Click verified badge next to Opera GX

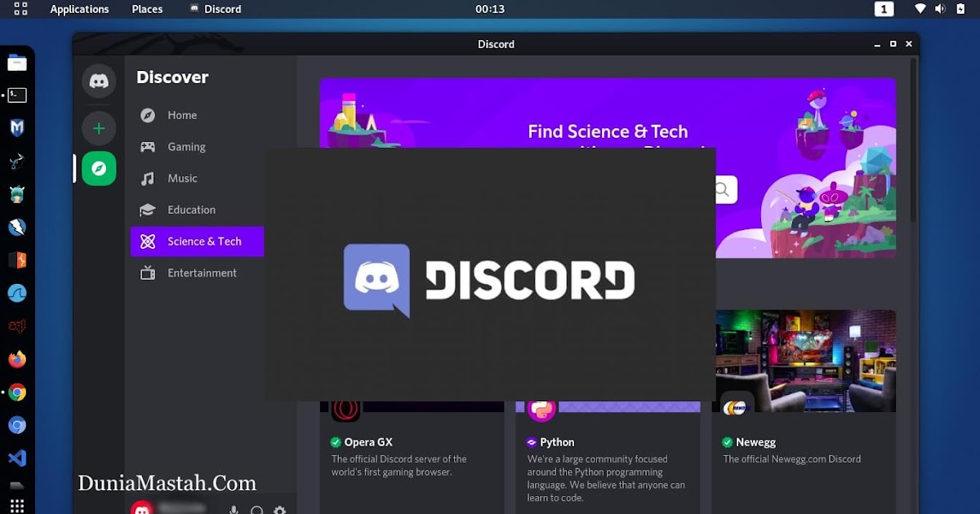(336, 442)
